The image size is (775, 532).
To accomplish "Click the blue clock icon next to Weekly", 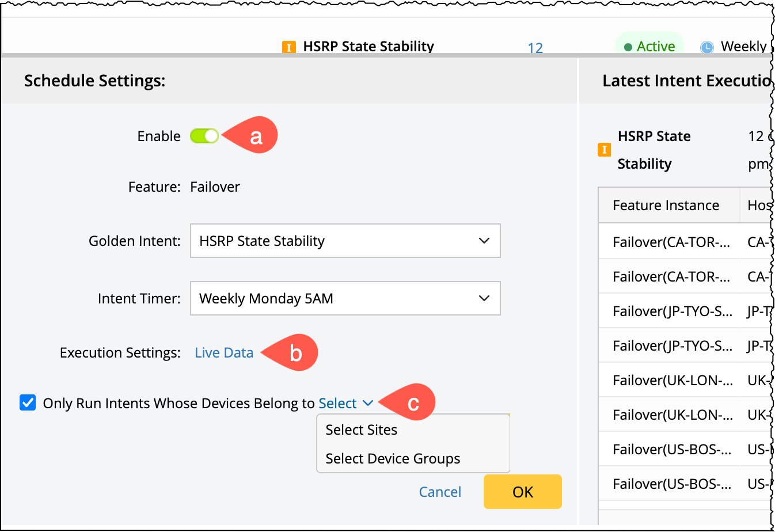I will pyautogui.click(x=706, y=47).
